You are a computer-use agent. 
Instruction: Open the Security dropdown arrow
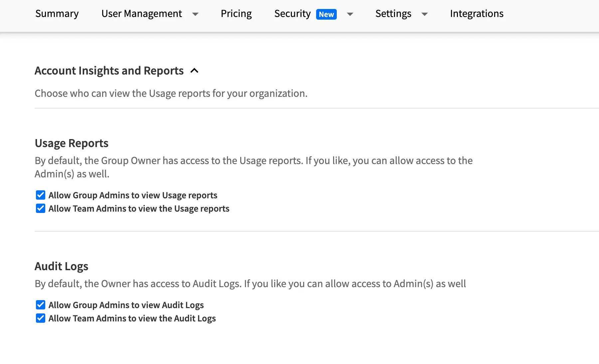click(350, 14)
